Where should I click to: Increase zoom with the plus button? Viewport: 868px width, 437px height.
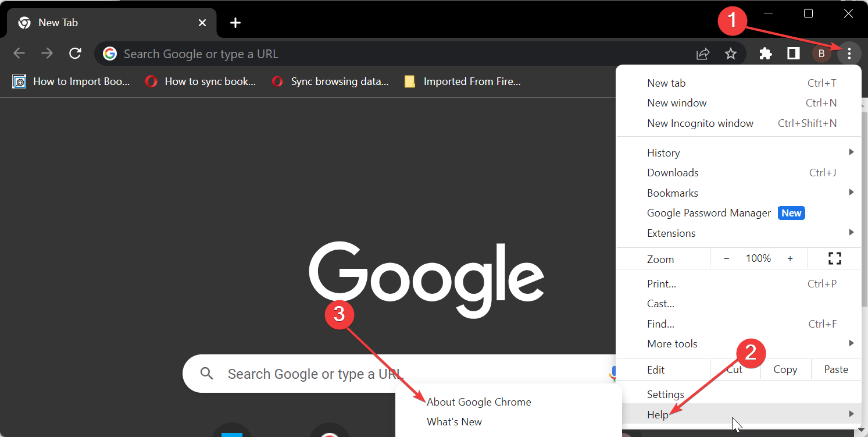pos(790,258)
